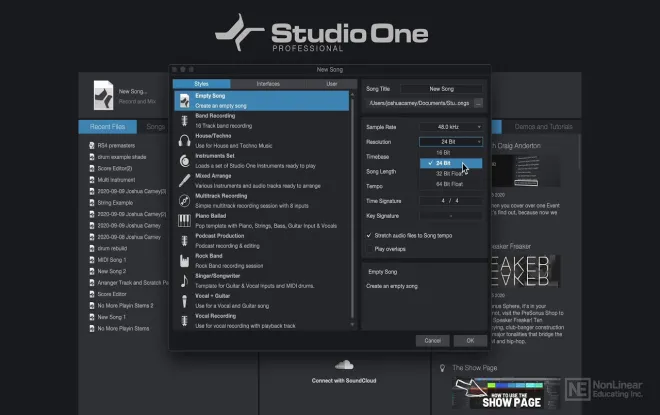Image resolution: width=660 pixels, height=415 pixels.
Task: Click the Vocal Recording microphone icon
Action: [184, 321]
